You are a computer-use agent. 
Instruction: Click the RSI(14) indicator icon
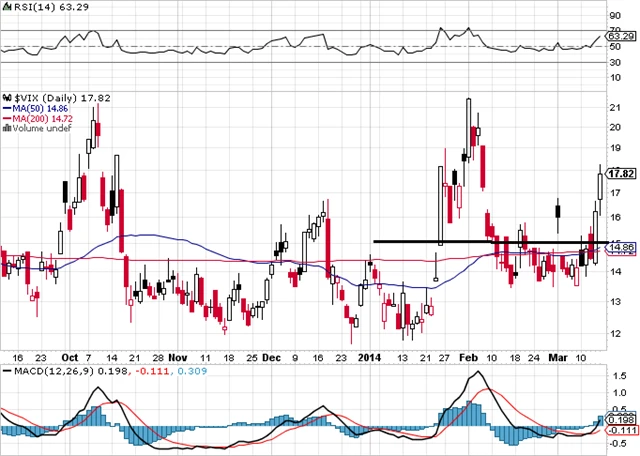(x=7, y=7)
